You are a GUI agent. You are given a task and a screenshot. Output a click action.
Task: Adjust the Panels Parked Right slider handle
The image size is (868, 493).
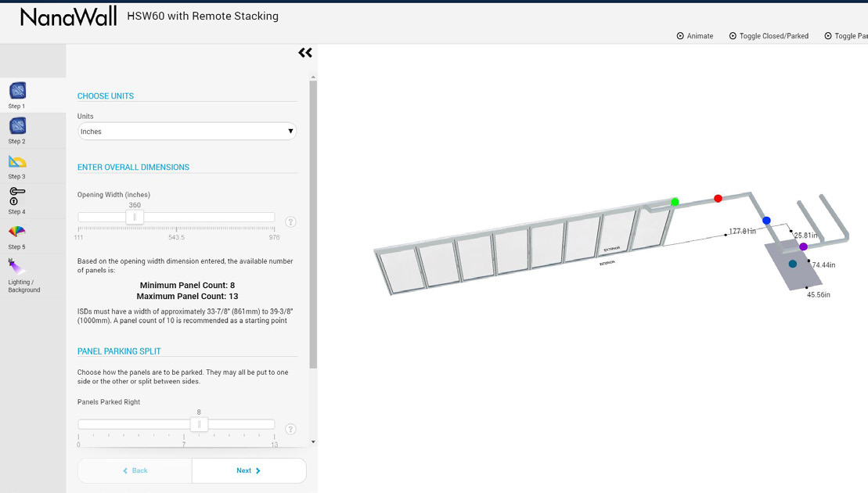point(199,423)
